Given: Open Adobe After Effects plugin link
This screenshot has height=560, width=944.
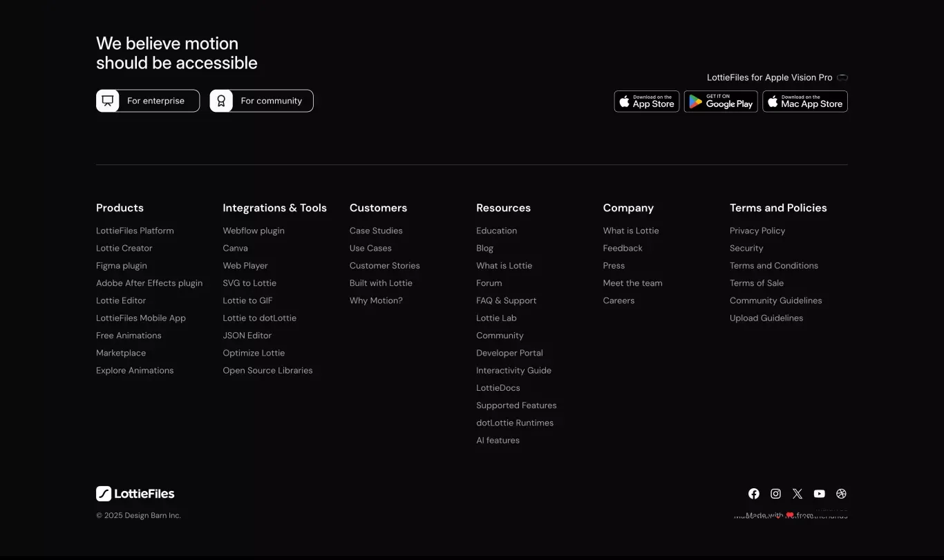Looking at the screenshot, I should tap(149, 283).
